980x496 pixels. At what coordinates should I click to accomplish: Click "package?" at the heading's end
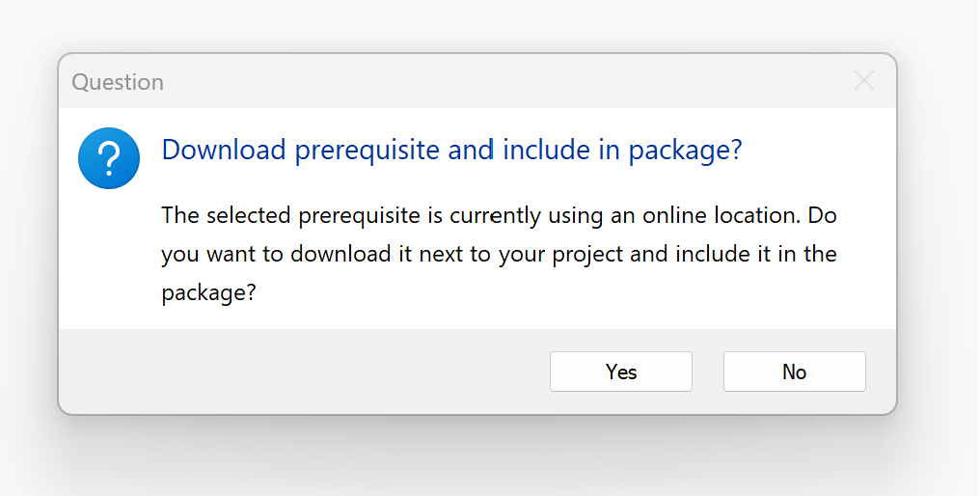685,151
